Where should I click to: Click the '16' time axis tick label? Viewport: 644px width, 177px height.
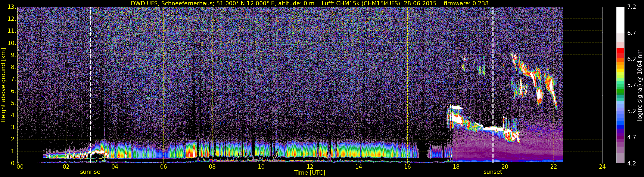click(x=407, y=167)
